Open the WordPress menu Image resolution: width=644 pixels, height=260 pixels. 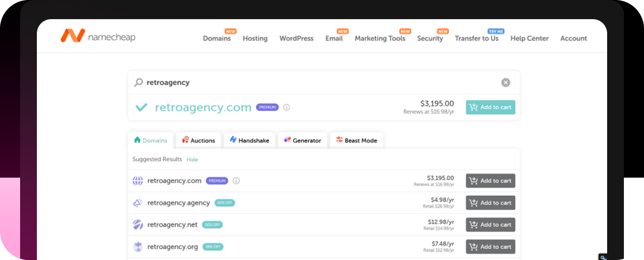(x=296, y=38)
